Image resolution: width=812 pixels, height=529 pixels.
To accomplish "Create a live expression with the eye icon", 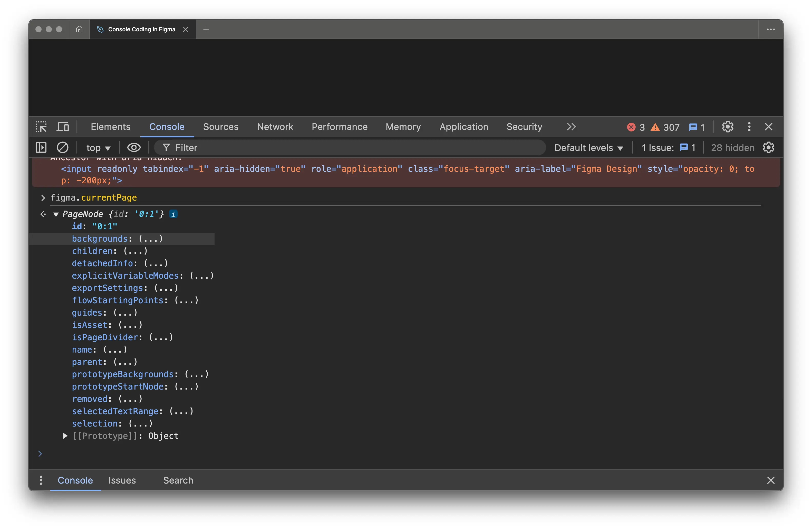I will tap(134, 147).
